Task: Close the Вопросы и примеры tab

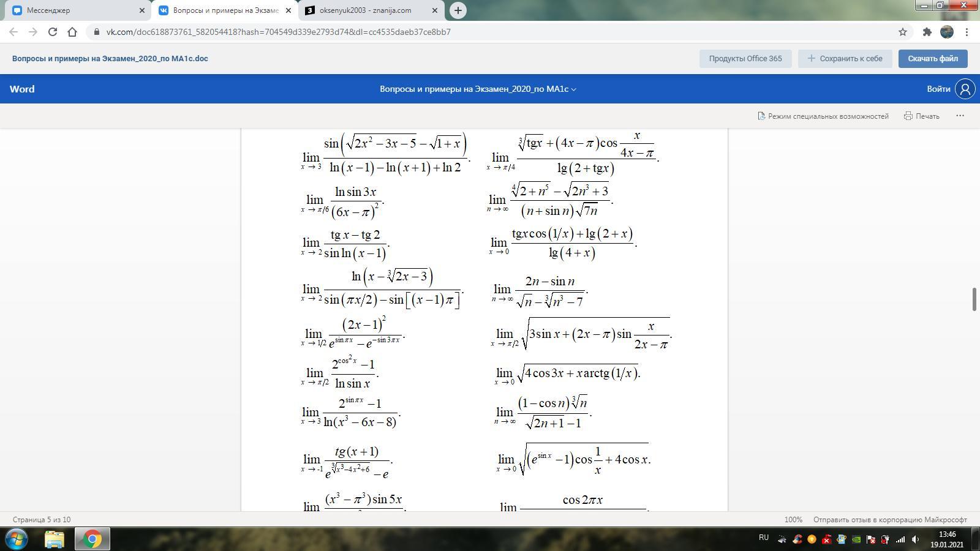Action: point(288,10)
